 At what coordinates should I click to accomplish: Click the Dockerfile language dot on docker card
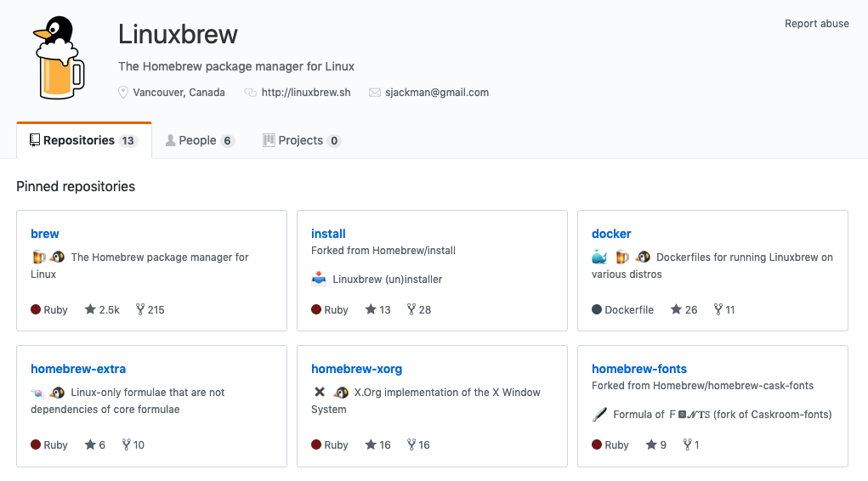pyautogui.click(x=597, y=309)
